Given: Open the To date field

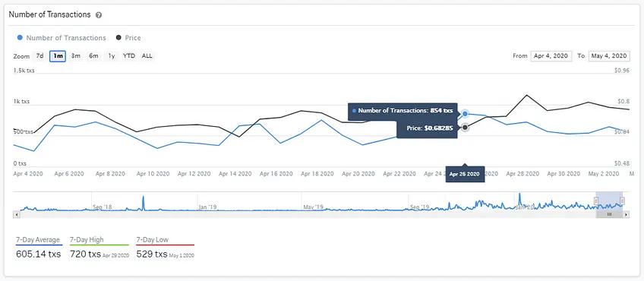Looking at the screenshot, I should coord(608,56).
